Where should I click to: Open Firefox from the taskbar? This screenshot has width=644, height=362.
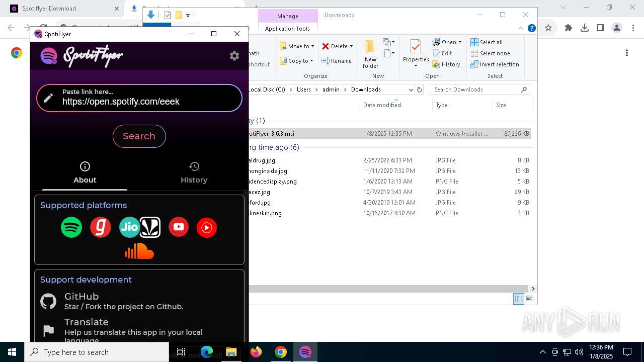[x=256, y=352]
